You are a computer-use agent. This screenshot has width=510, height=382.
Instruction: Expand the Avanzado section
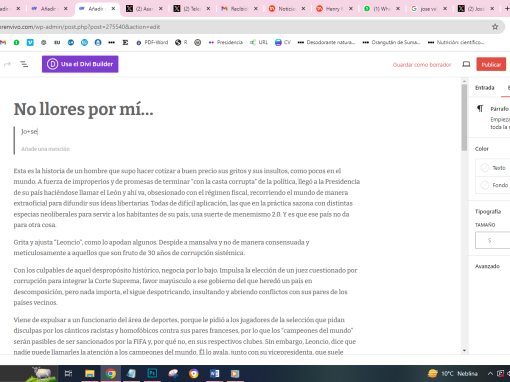tap(487, 266)
